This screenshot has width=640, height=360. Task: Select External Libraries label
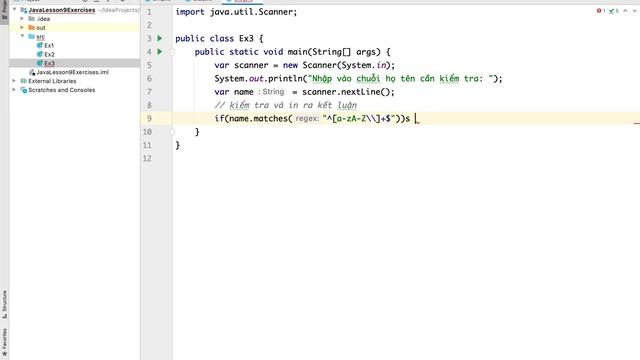click(x=52, y=81)
